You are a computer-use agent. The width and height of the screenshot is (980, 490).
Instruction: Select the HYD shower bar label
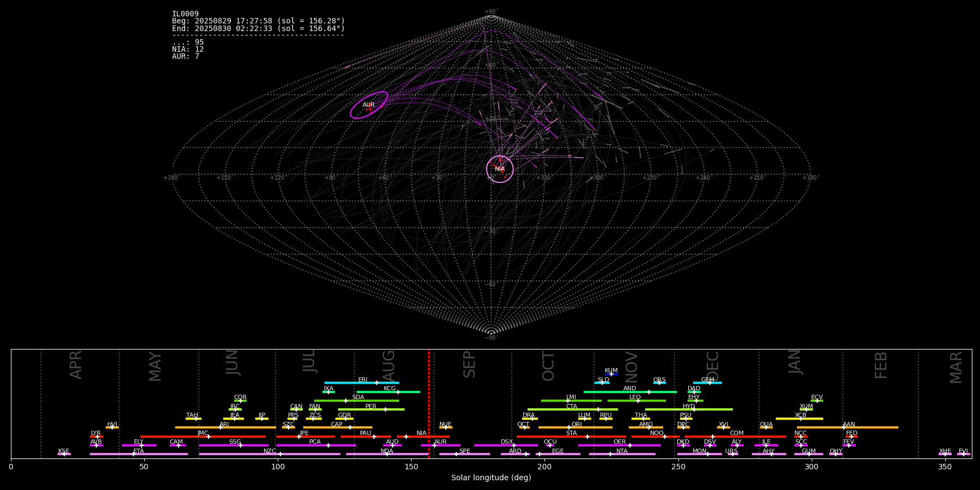coord(689,407)
